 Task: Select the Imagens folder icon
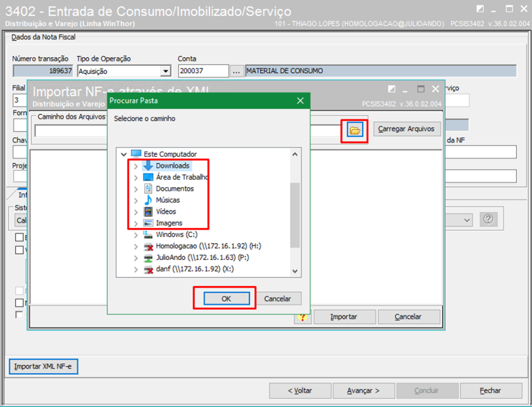[148, 223]
